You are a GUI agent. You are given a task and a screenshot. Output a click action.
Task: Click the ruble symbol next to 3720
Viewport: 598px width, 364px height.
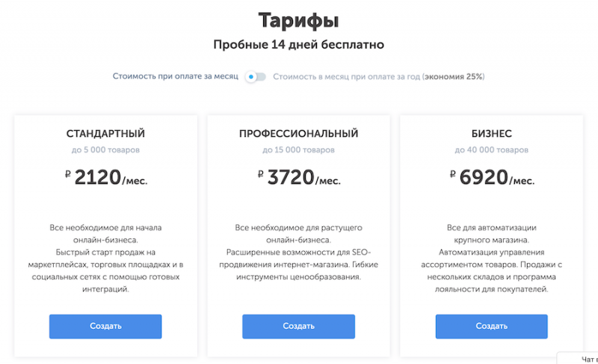click(261, 174)
